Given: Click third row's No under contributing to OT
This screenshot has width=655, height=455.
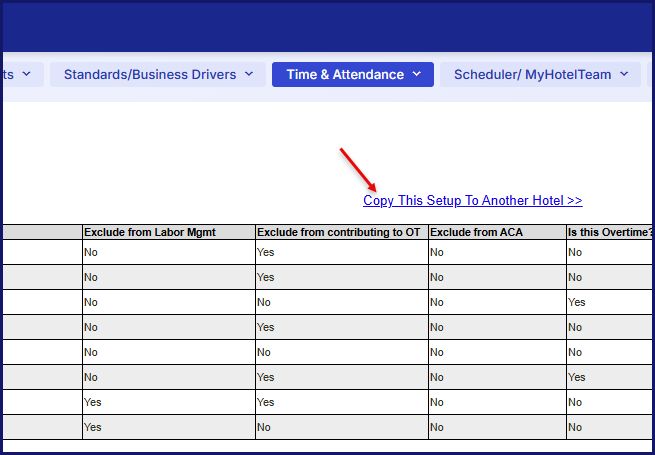Looking at the screenshot, I should pyautogui.click(x=265, y=302).
